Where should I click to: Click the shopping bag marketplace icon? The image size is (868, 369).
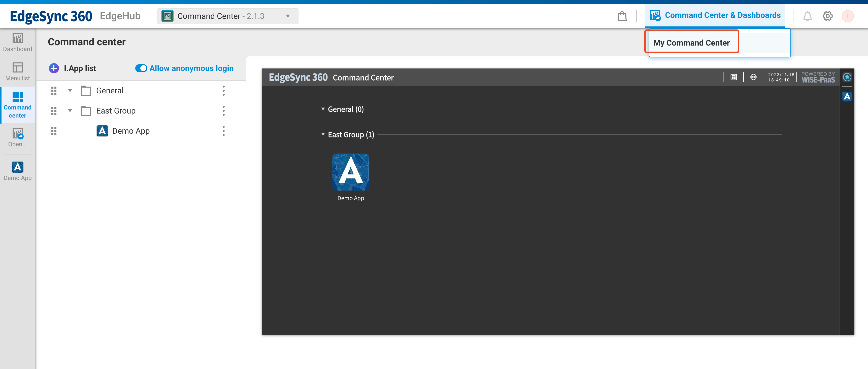pyautogui.click(x=622, y=16)
